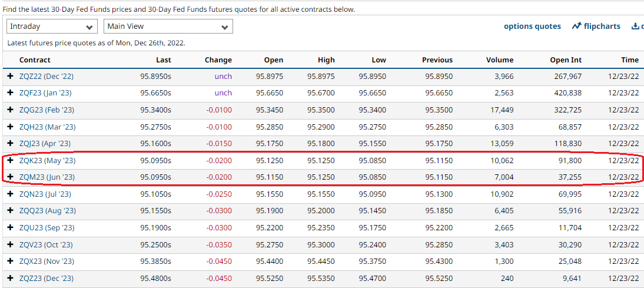Screen dimensions: 644x288
Task: Click the download icon at top right
Action: click(635, 26)
